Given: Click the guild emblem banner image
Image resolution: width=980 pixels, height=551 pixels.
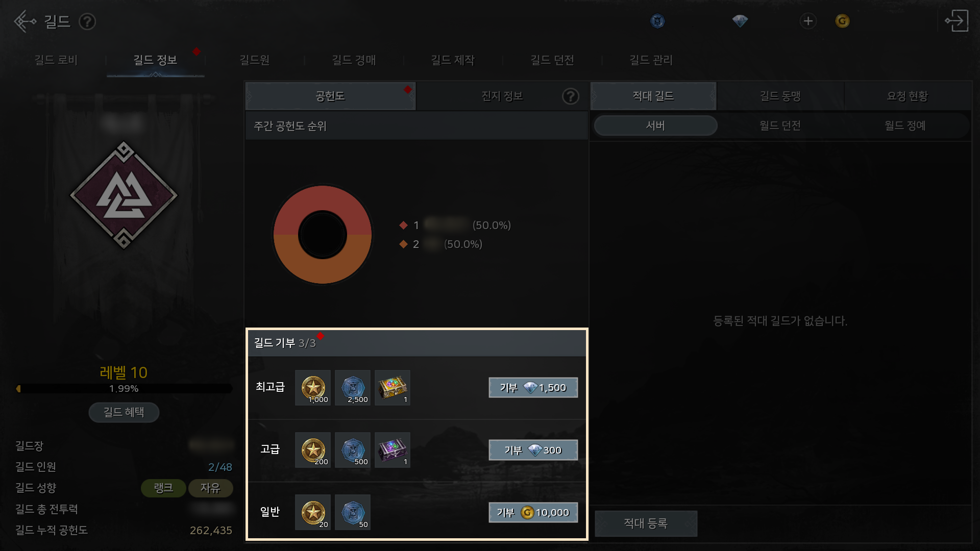Looking at the screenshot, I should pos(124,195).
